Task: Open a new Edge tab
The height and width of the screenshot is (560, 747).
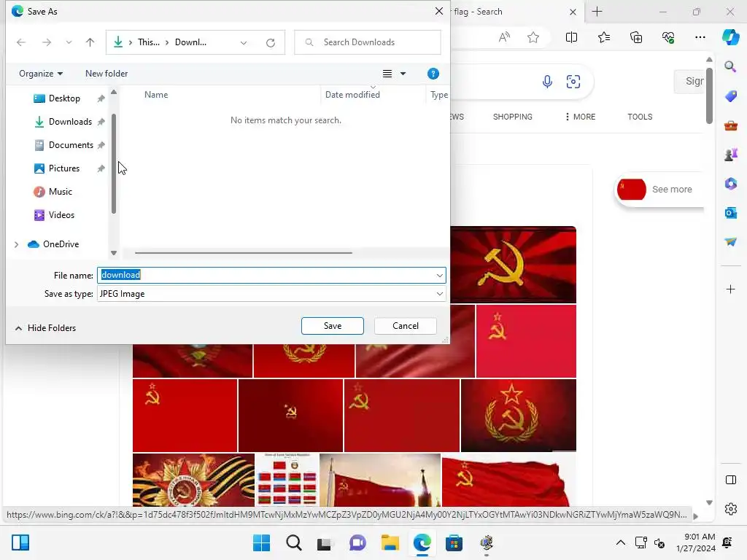Action: (597, 12)
